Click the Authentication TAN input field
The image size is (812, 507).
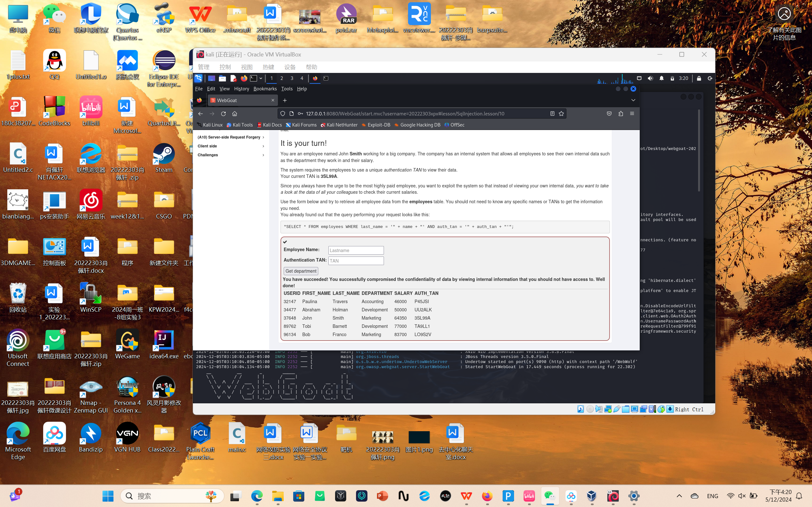point(356,261)
